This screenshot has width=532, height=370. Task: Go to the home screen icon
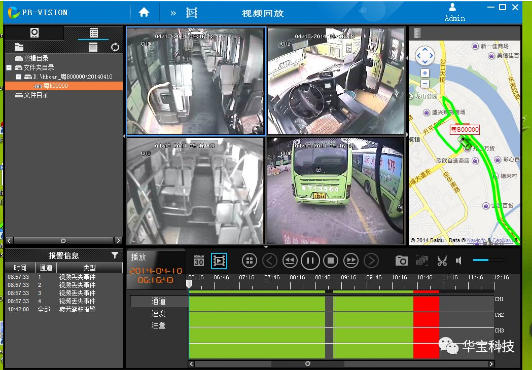pyautogui.click(x=144, y=13)
